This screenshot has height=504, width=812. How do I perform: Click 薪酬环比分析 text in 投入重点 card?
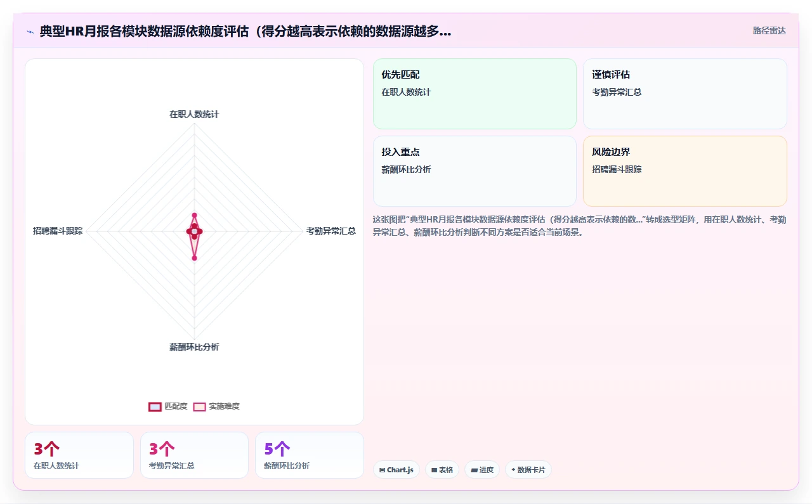coord(406,169)
